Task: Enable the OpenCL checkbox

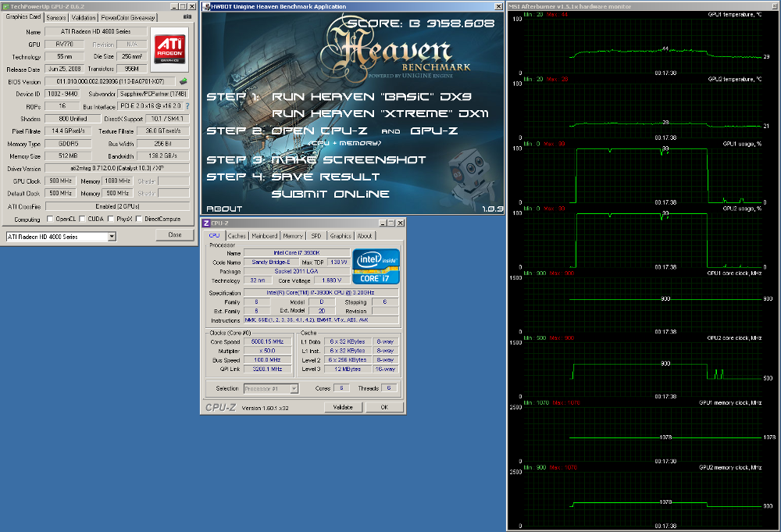Action: tap(50, 219)
